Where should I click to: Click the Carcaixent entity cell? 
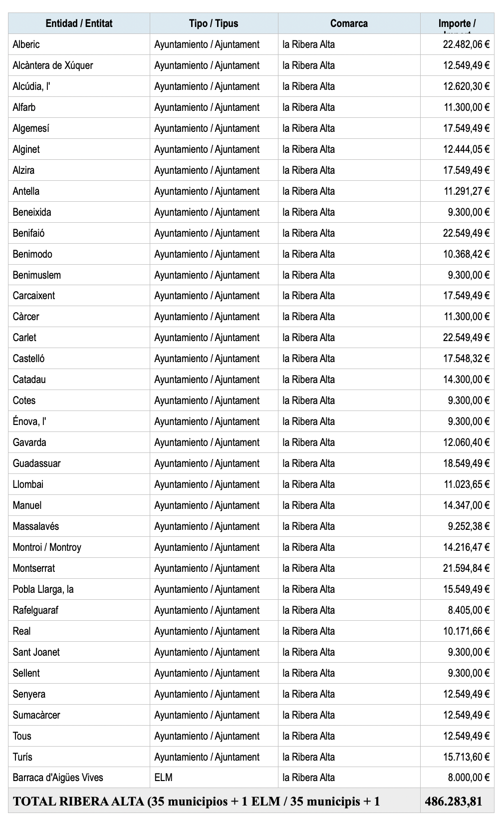click(79, 296)
